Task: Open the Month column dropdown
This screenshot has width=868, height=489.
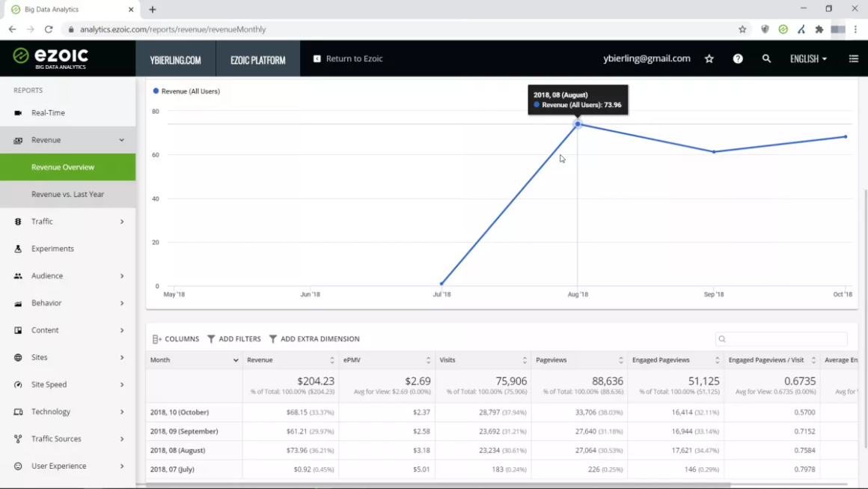Action: point(236,360)
